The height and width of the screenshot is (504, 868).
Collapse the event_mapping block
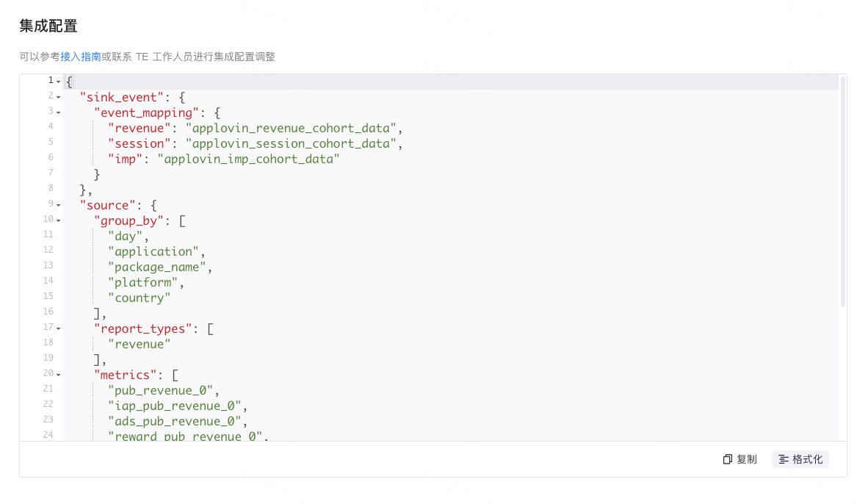pos(57,112)
